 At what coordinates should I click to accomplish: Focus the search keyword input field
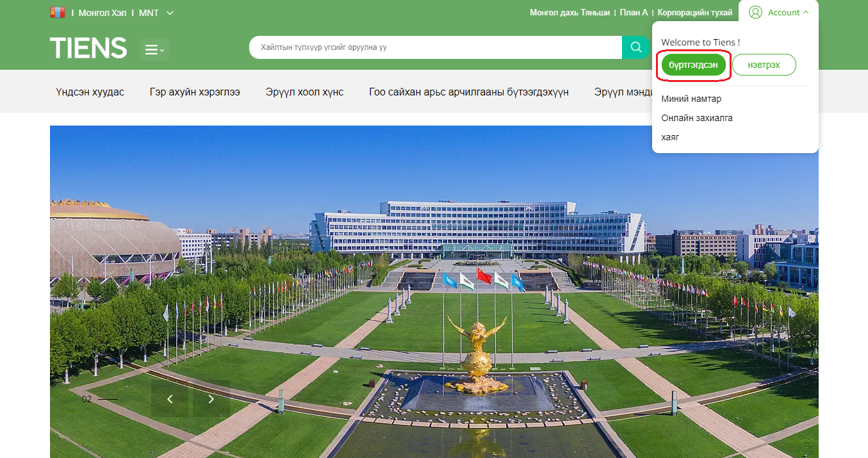click(x=436, y=47)
